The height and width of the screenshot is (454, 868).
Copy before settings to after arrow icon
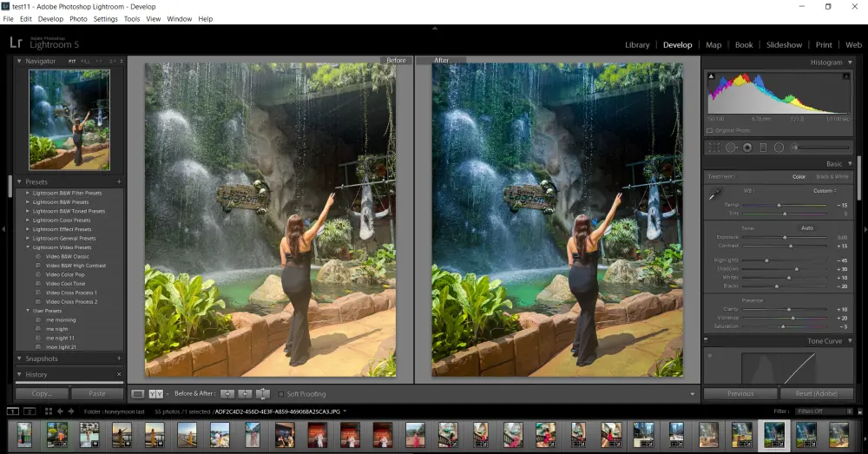point(227,393)
